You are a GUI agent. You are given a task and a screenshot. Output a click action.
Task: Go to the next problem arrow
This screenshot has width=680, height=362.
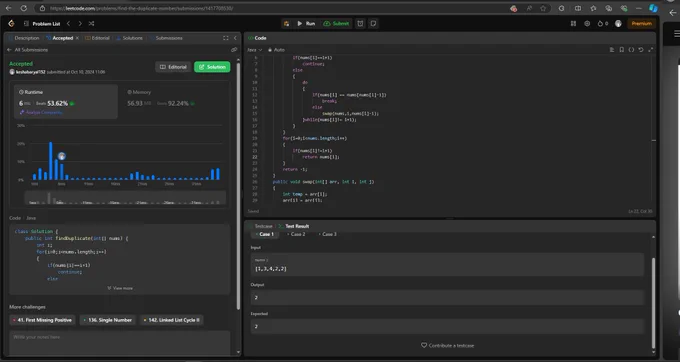click(x=80, y=23)
